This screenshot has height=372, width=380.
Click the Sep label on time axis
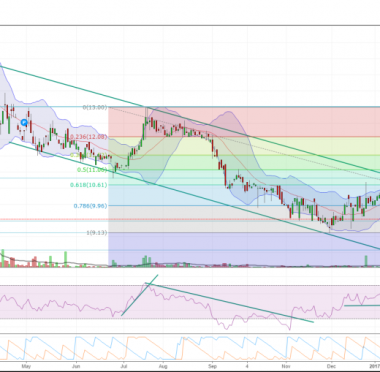[212, 365]
